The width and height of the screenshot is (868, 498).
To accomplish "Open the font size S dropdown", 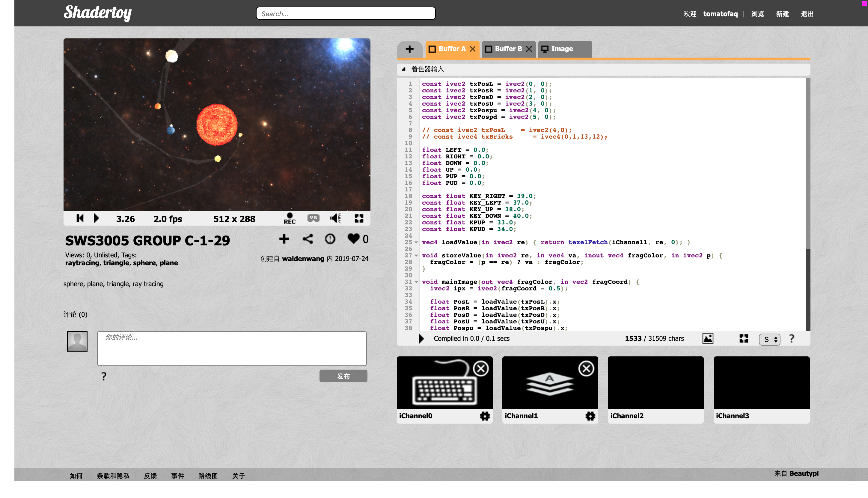I will click(769, 339).
